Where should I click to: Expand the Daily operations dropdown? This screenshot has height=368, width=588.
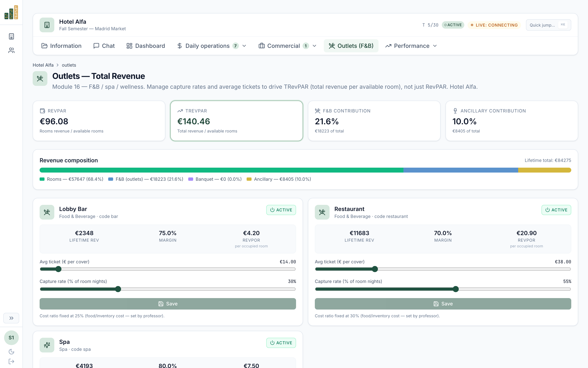click(x=212, y=46)
